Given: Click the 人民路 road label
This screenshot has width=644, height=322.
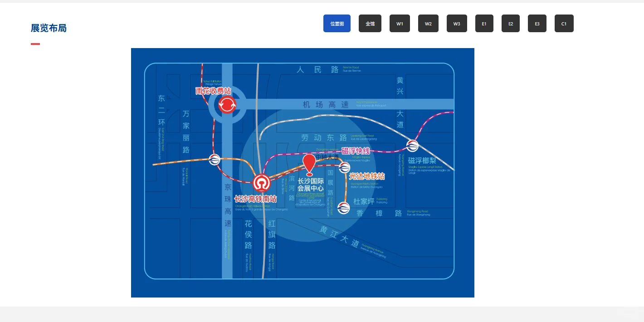Looking at the screenshot, I should pos(318,69).
